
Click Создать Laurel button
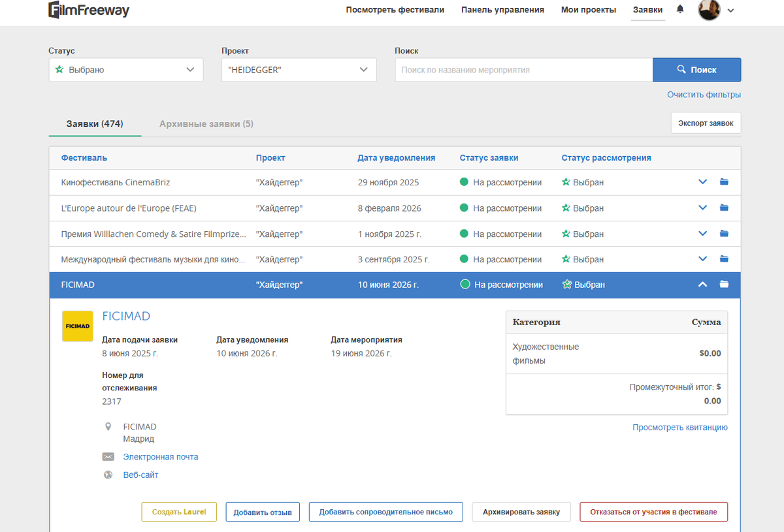click(x=179, y=512)
